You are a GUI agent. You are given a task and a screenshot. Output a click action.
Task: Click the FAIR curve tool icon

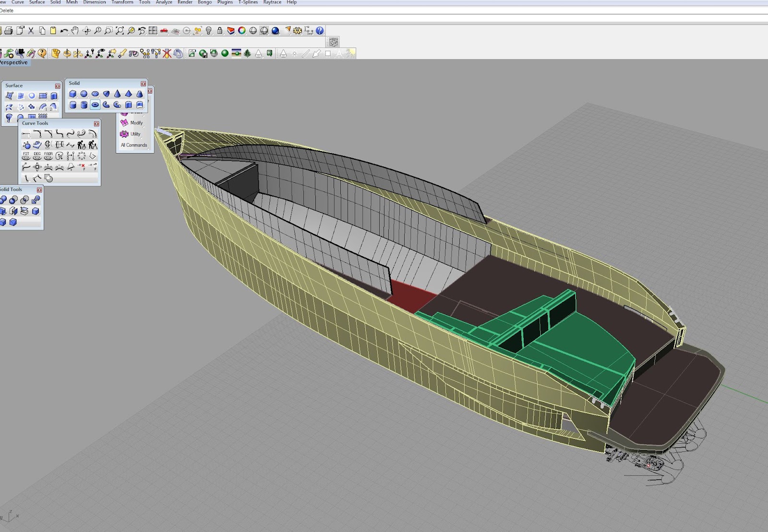[x=48, y=156]
